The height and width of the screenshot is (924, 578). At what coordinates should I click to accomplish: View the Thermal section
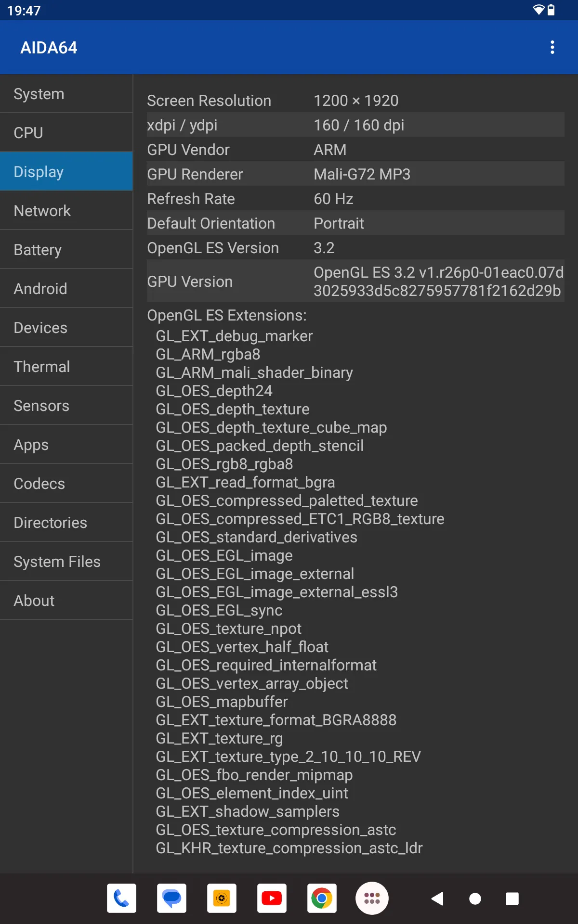[x=66, y=367]
